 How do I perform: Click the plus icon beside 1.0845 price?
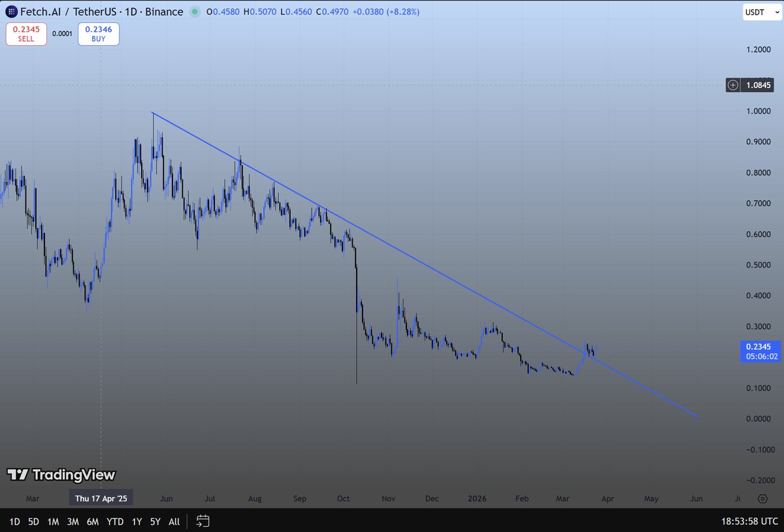734,85
